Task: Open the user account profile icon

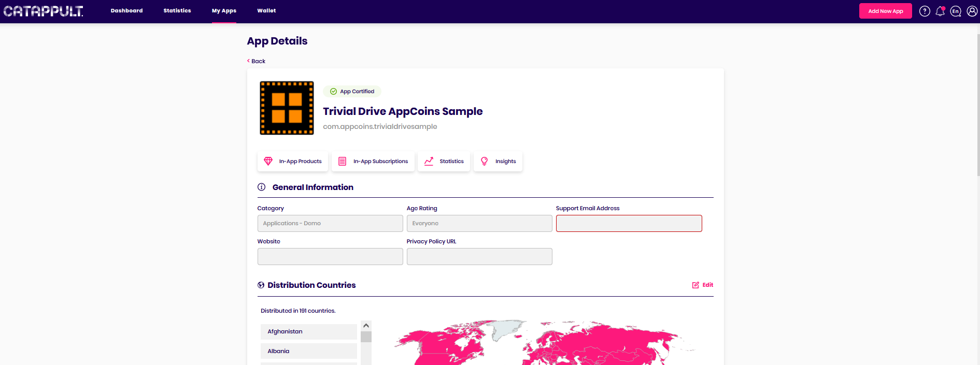Action: [x=972, y=11]
